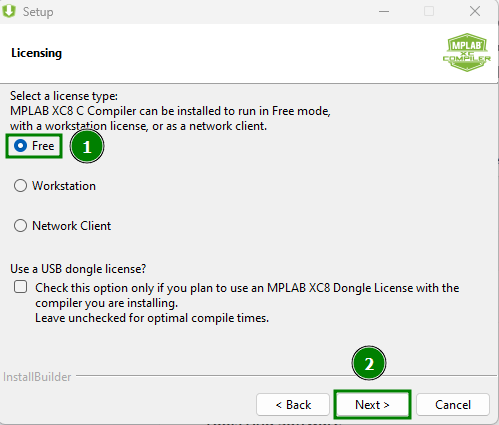Choose the Network Client license type

[x=20, y=226]
